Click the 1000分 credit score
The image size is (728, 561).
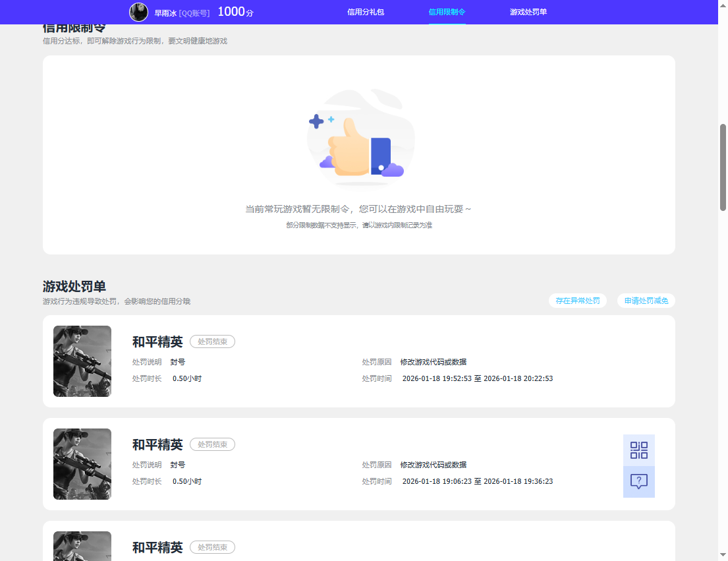pyautogui.click(x=235, y=12)
